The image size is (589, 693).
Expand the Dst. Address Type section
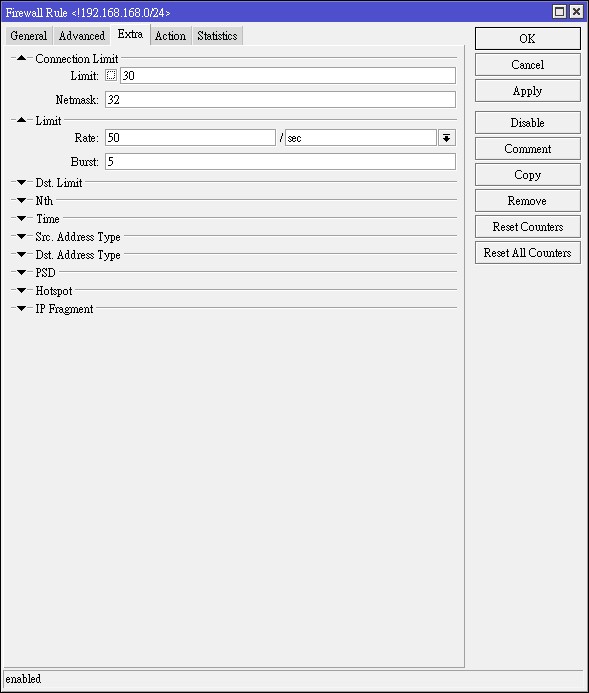pyautogui.click(x=21, y=255)
